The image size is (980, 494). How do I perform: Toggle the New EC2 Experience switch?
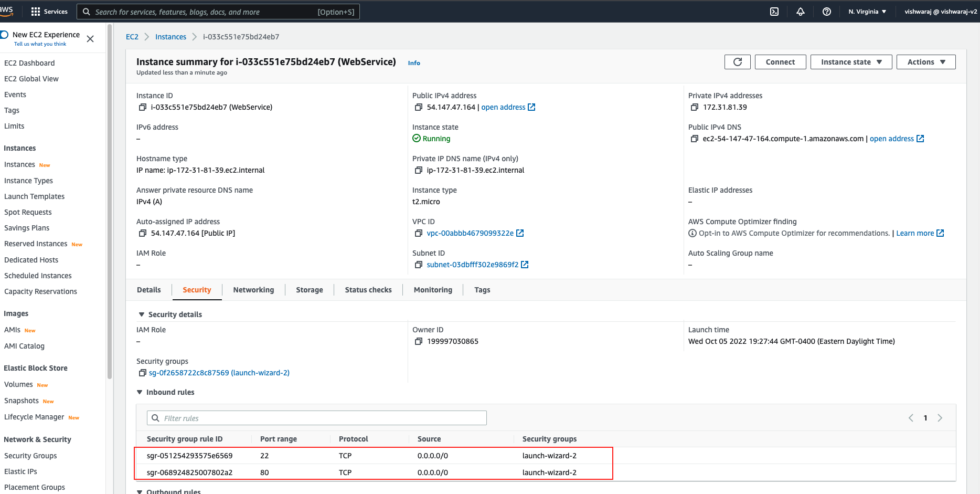4,35
